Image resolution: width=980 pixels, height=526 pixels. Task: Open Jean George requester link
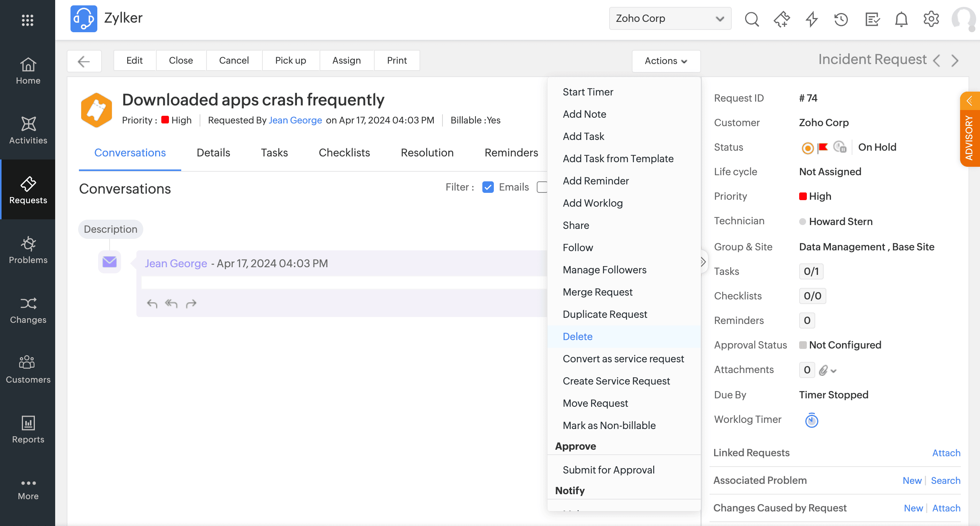[295, 120]
